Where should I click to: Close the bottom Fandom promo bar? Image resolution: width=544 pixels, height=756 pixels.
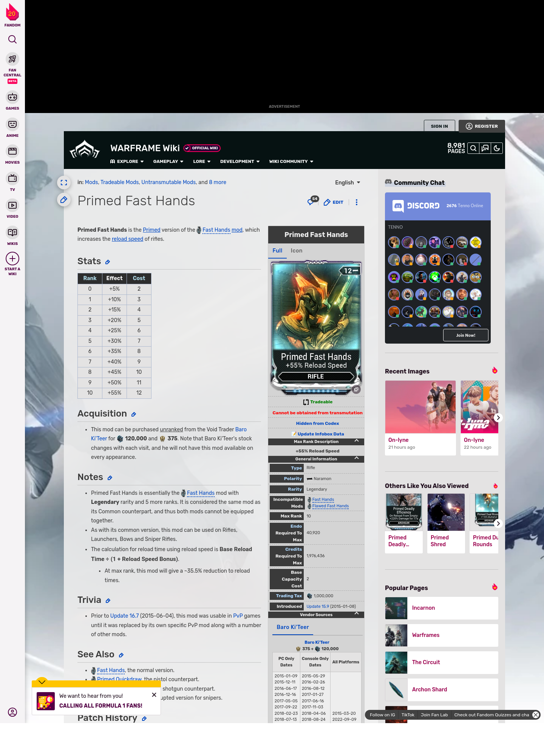(536, 715)
